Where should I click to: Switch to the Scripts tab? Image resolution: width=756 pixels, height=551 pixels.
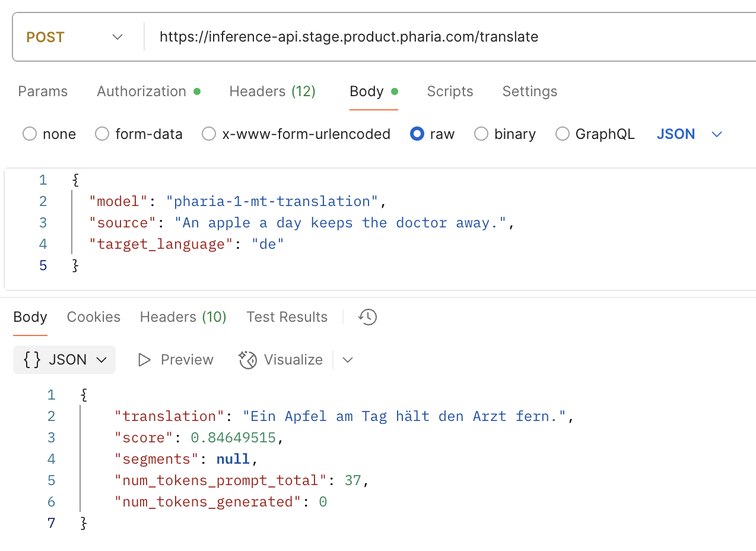[449, 91]
